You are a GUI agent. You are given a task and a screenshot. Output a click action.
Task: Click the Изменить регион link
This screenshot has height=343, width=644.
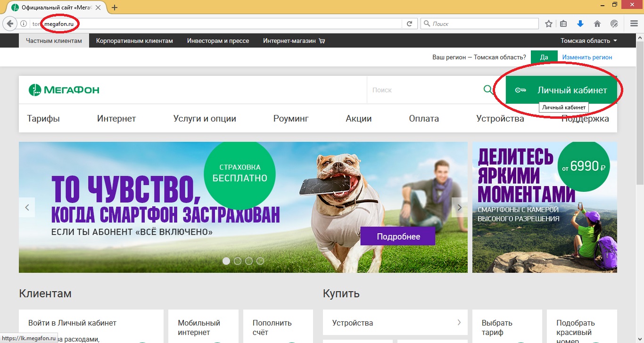click(x=586, y=57)
